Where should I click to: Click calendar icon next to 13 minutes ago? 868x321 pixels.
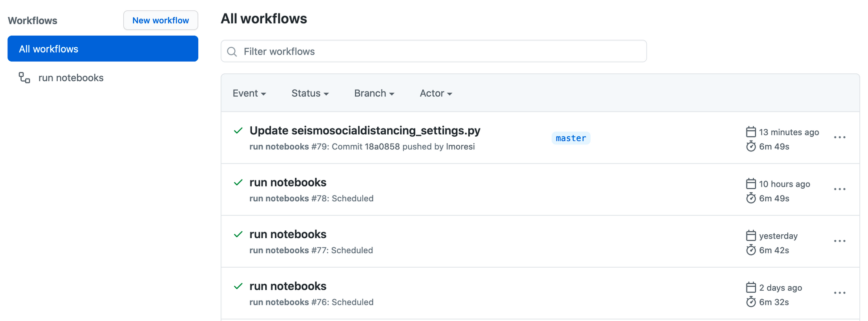[751, 132]
